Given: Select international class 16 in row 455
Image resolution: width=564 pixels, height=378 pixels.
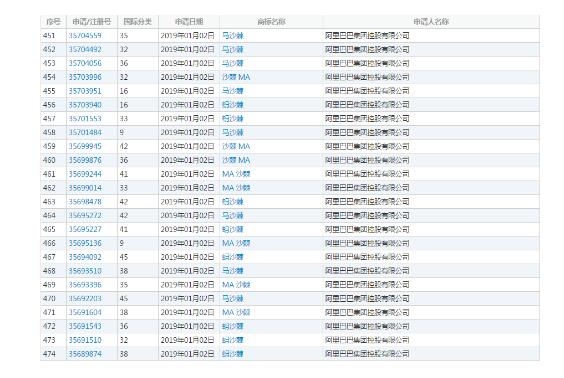Looking at the screenshot, I should click(x=138, y=91).
